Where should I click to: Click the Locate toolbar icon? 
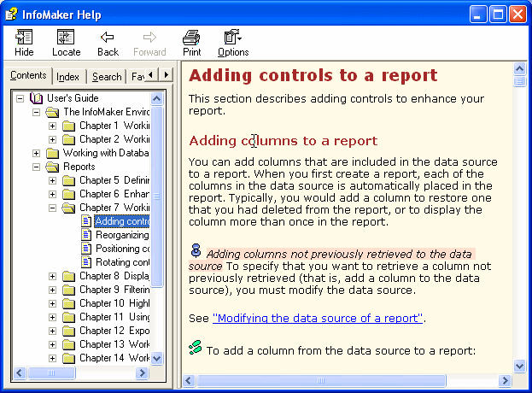(66, 37)
